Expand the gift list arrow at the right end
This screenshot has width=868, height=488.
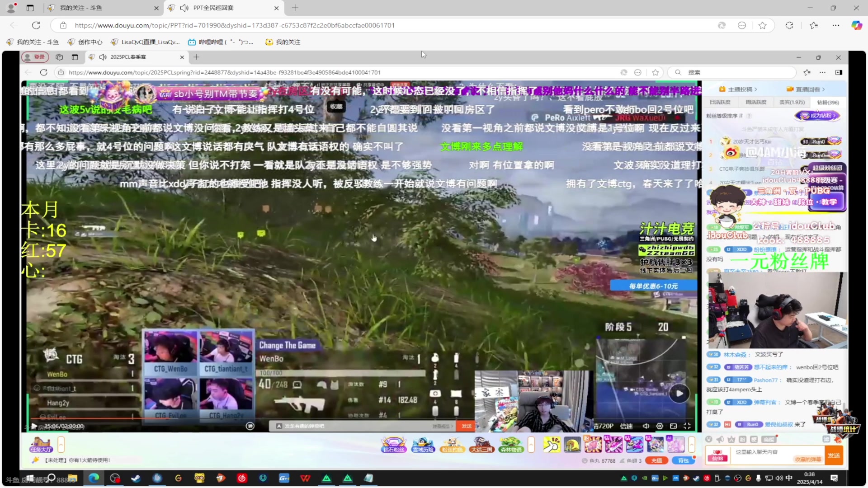[x=692, y=445]
